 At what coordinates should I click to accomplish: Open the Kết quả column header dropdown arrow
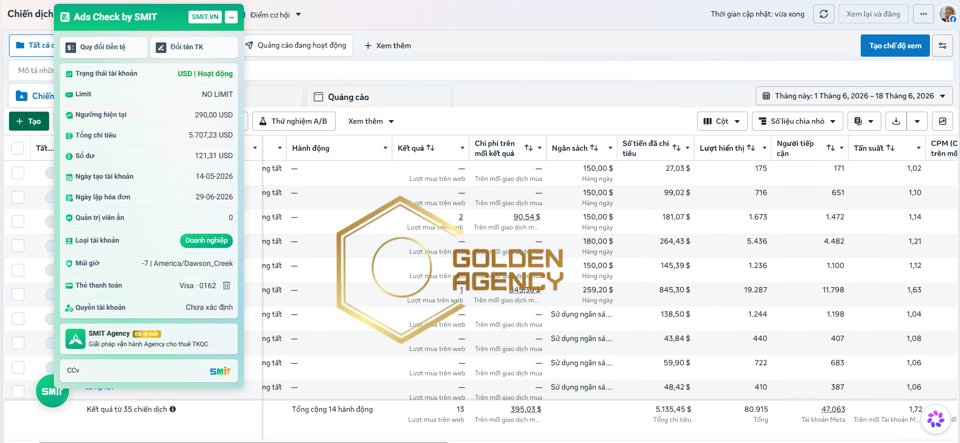pos(462,148)
